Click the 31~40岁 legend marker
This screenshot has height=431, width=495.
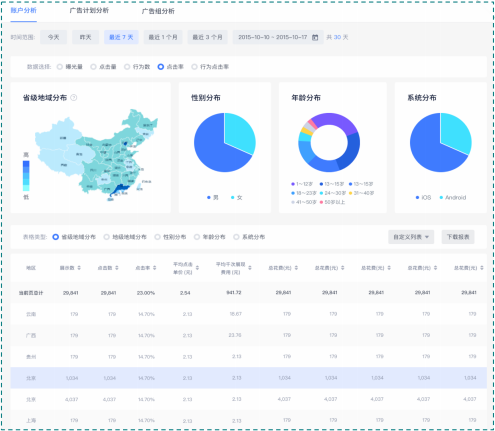point(350,193)
